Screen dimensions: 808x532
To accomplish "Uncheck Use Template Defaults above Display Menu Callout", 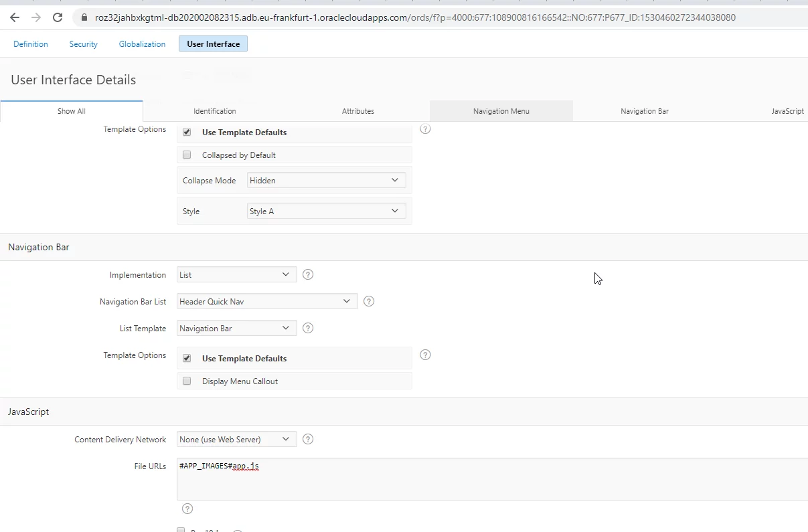I will pyautogui.click(x=187, y=359).
